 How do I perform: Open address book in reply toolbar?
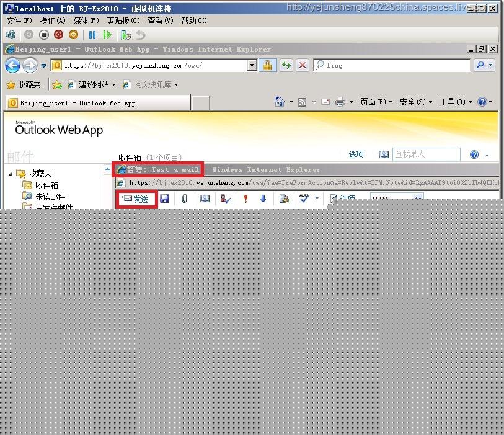pos(205,199)
